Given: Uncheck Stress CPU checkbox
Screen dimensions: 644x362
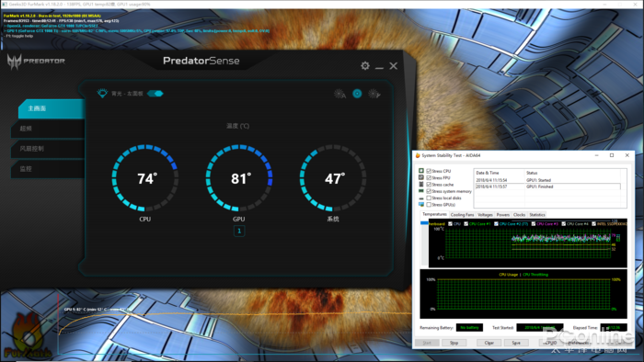Looking at the screenshot, I should (x=429, y=171).
